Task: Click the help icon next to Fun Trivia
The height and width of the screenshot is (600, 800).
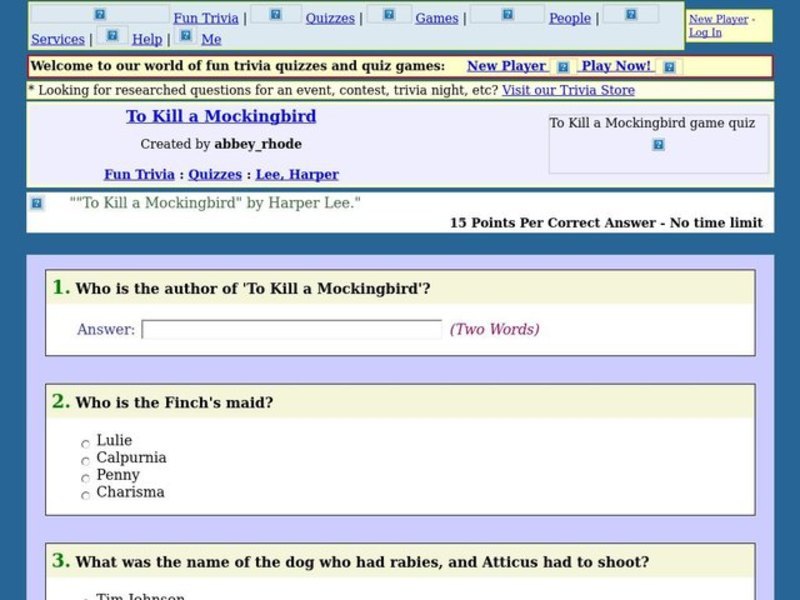Action: [100, 13]
